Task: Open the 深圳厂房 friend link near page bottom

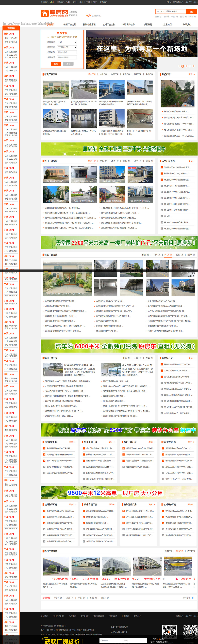Action: [70, 598]
